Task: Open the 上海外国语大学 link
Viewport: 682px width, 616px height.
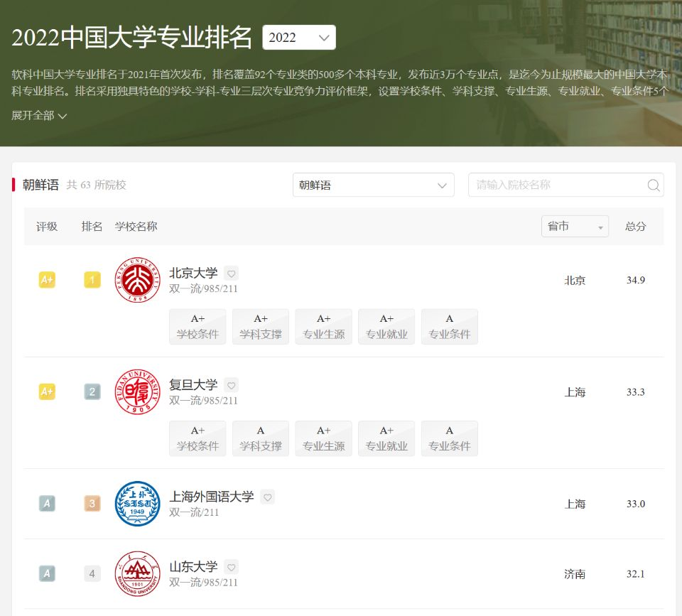Action: (212, 497)
